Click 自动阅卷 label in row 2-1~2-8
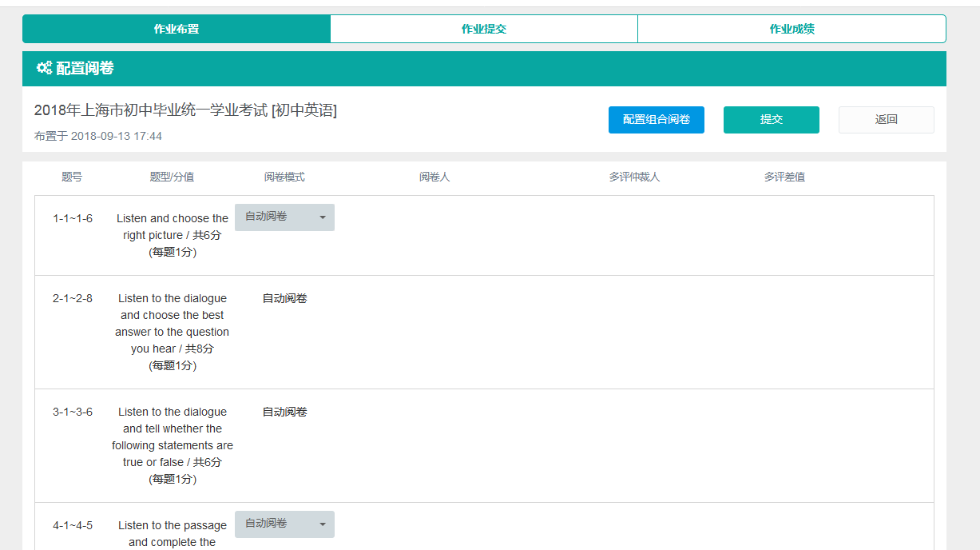 coord(285,298)
